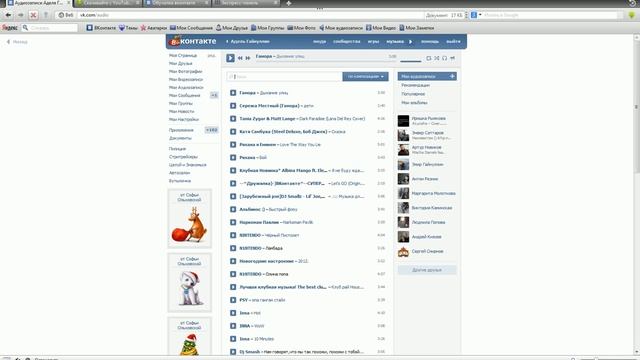
Task: Play NINTENDO – Очень попа
Action: coord(233,274)
